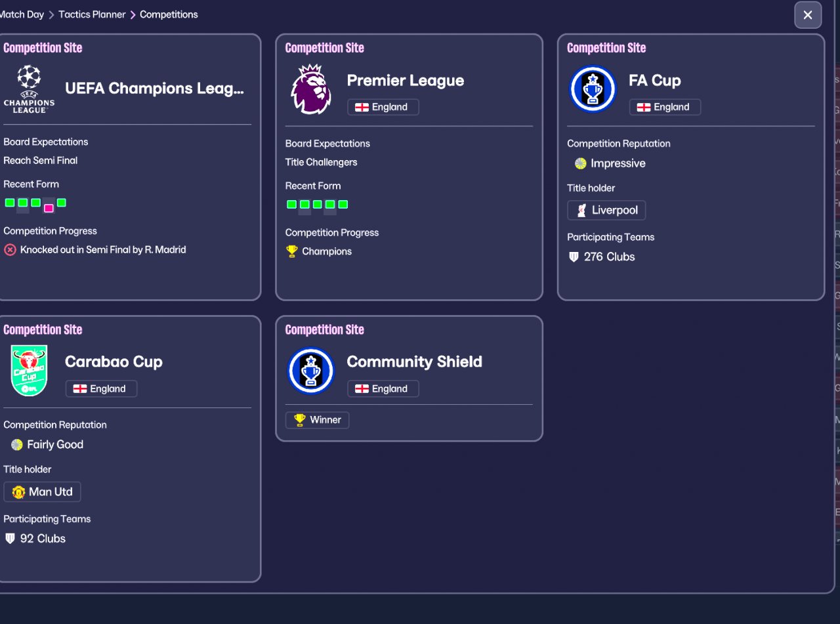
Task: Open the Community Shield title
Action: [415, 362]
